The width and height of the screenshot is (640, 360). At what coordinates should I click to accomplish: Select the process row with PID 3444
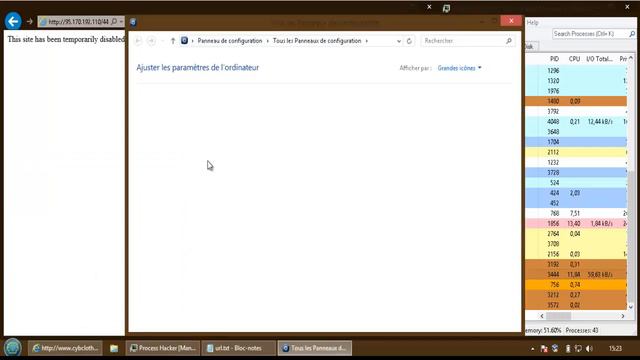(576, 275)
